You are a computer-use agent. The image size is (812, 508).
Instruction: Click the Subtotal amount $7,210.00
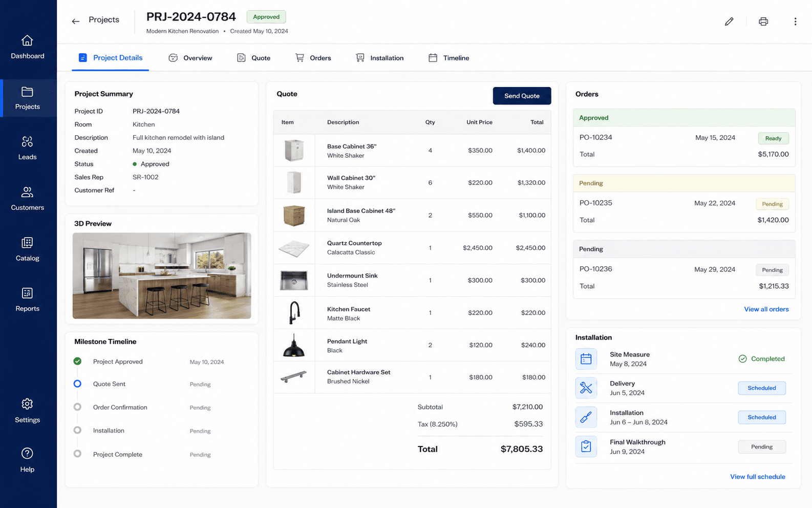coord(527,407)
